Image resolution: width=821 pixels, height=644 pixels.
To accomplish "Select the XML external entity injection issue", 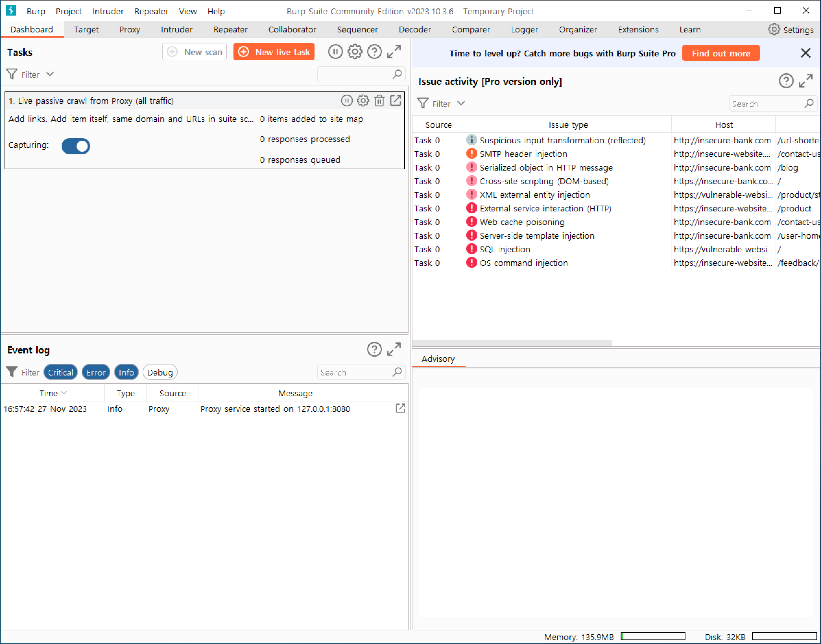I will pyautogui.click(x=616, y=195).
